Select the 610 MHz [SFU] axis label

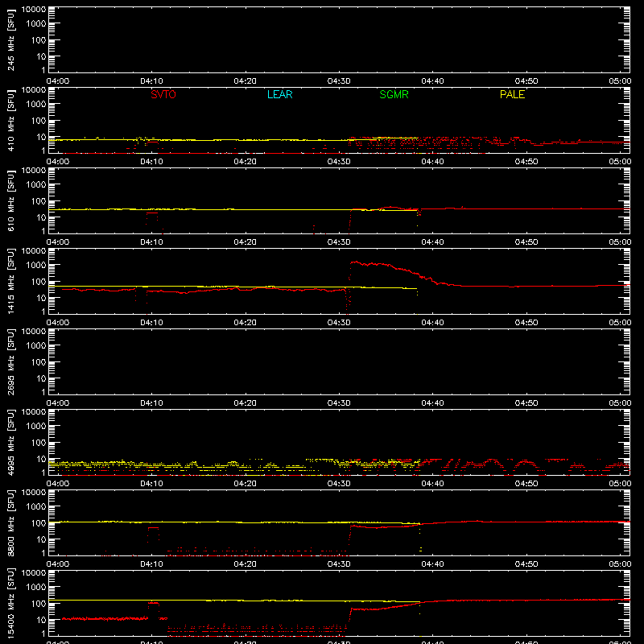[10, 200]
